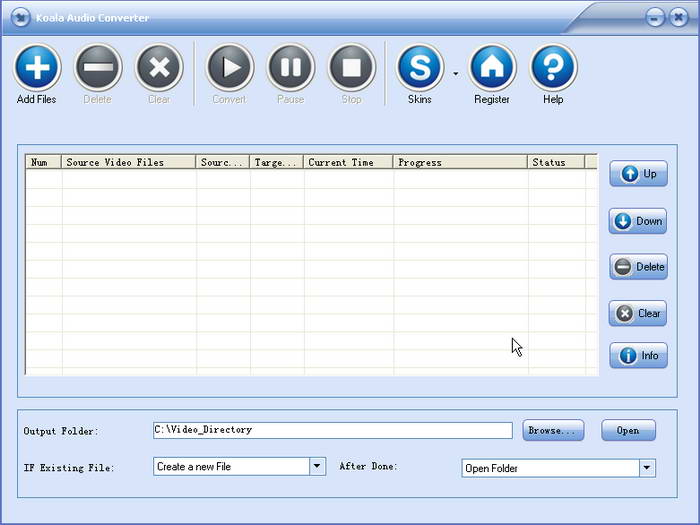Expand the After Done dropdown
Viewport: 700px width, 525px height.
pyautogui.click(x=647, y=468)
